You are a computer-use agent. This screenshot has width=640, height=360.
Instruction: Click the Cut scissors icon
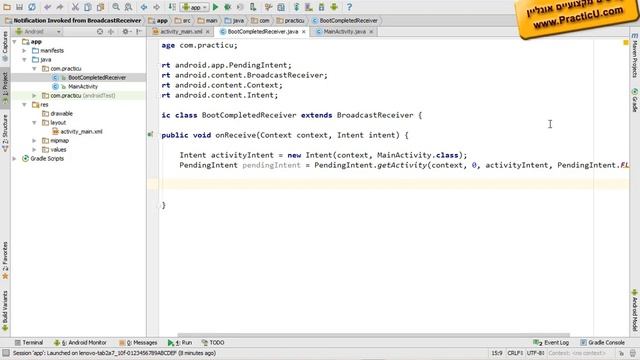[x=75, y=7]
